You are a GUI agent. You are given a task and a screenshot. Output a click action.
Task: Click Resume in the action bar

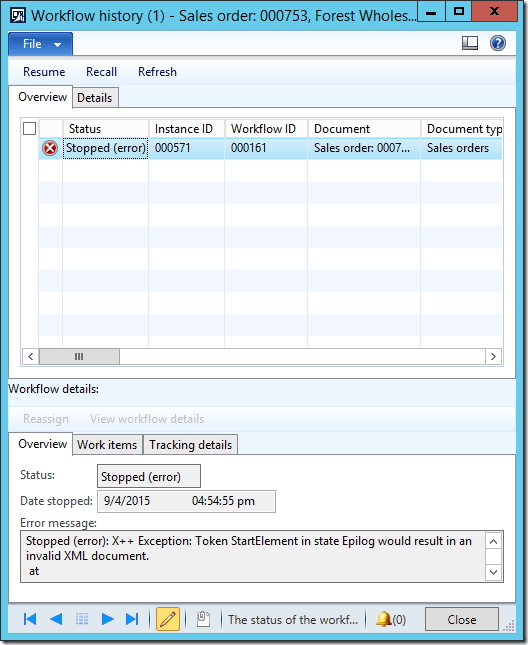(x=44, y=72)
